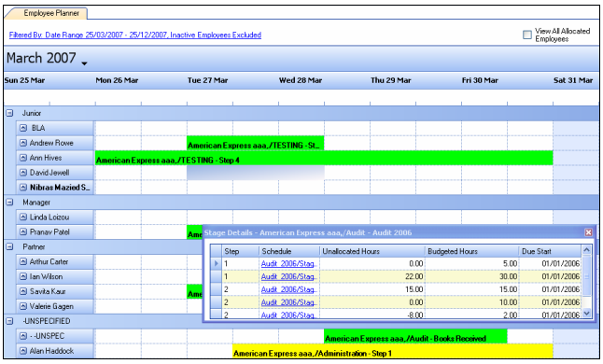The width and height of the screenshot is (603, 364).
Task: Collapse the Manager group
Action: pyautogui.click(x=9, y=203)
